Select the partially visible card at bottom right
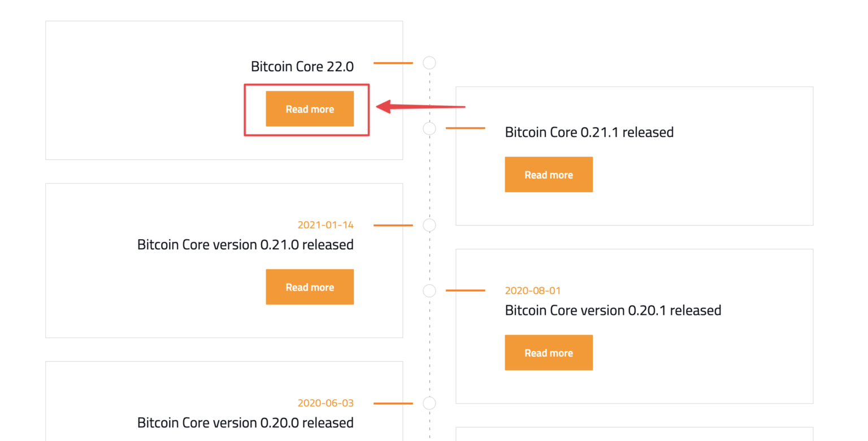Screen dimensions: 868x441 click(x=633, y=435)
